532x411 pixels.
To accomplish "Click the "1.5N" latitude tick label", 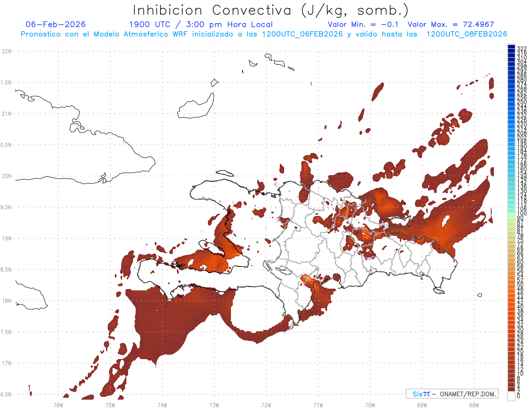I will [7, 82].
